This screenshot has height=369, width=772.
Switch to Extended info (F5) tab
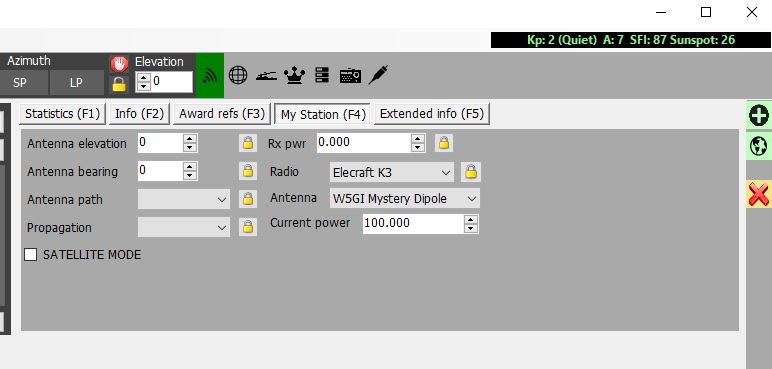(432, 114)
